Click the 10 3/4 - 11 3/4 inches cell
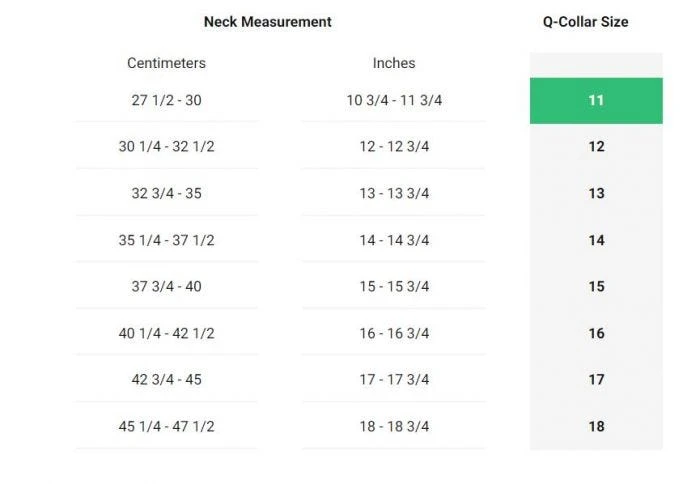Image resolution: width=700 pixels, height=484 pixels. tap(394, 101)
